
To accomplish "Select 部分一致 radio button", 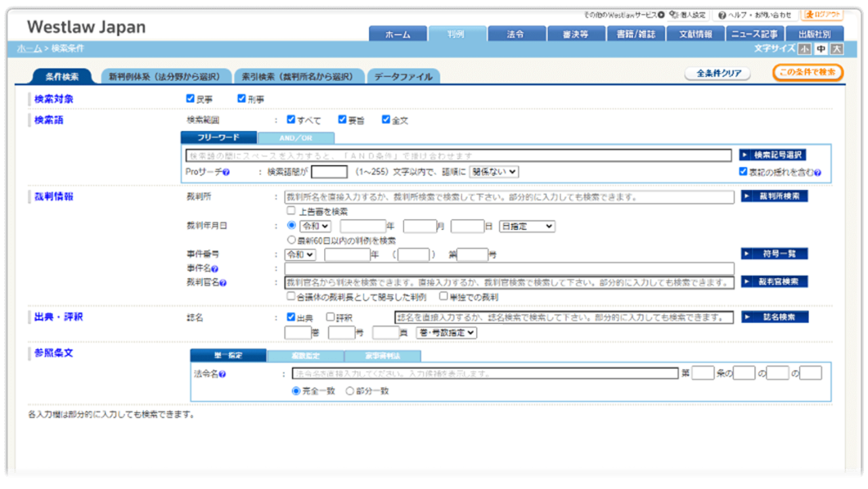I will coord(350,391).
